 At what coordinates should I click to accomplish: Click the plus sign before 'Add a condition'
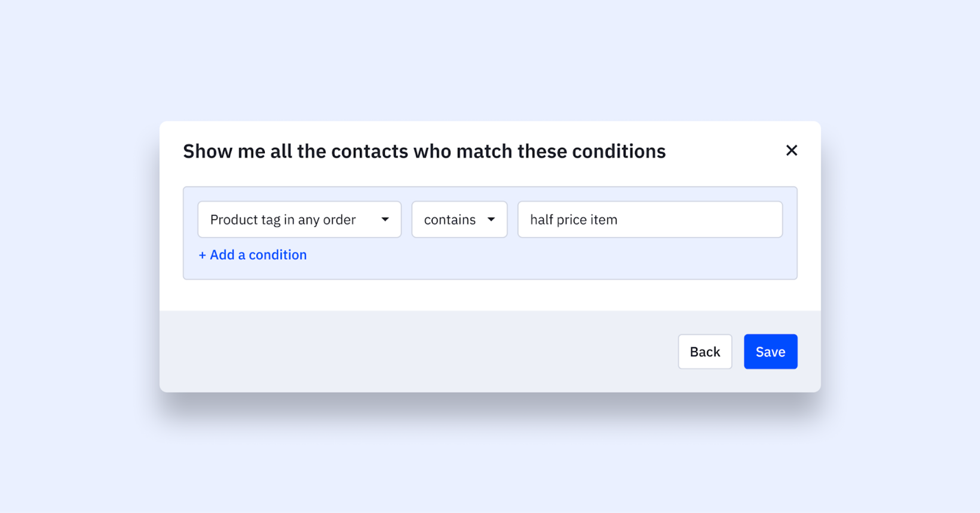point(202,255)
